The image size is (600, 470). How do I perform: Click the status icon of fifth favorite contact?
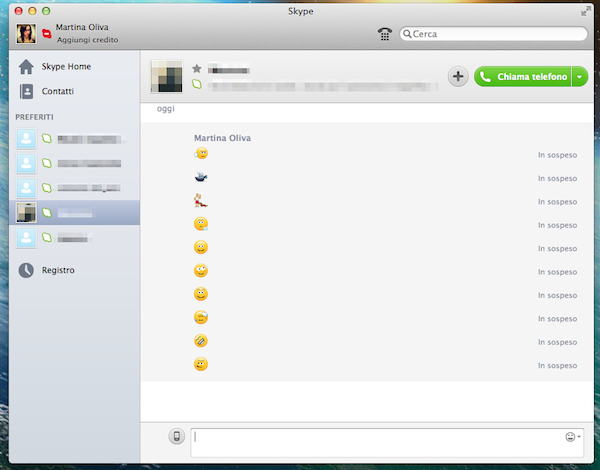(x=47, y=238)
